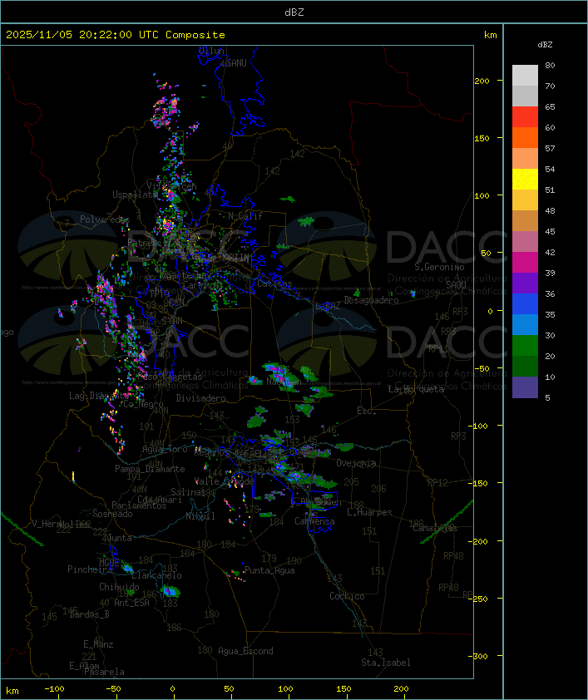Select the magenta 42 dBZ legend swatch
588x700 pixels.
(x=525, y=262)
